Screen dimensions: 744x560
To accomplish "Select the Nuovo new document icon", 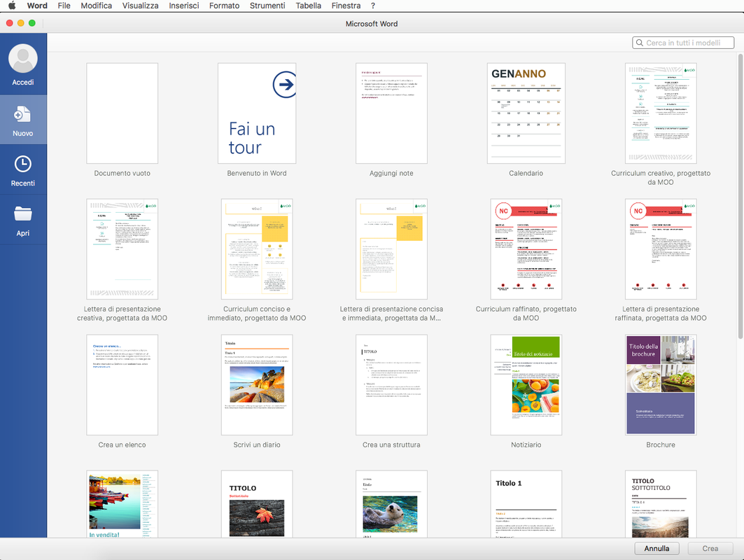I will tap(23, 114).
